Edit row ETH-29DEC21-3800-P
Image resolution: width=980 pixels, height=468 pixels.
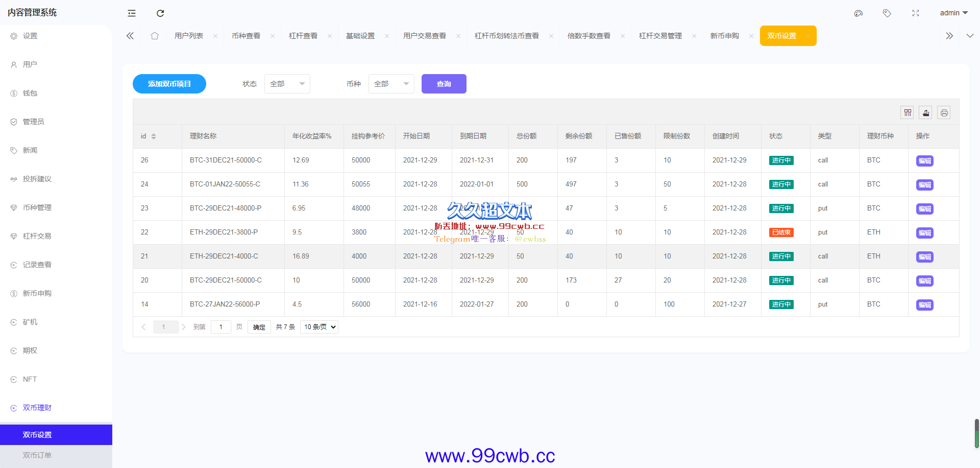pyautogui.click(x=925, y=233)
